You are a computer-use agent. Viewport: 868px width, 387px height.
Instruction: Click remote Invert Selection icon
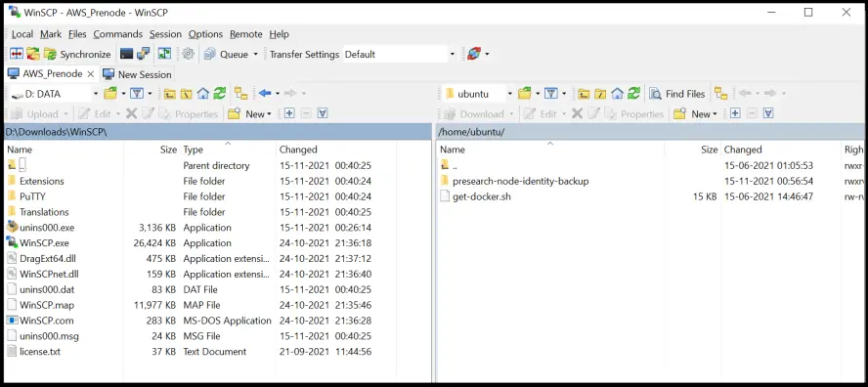point(768,113)
